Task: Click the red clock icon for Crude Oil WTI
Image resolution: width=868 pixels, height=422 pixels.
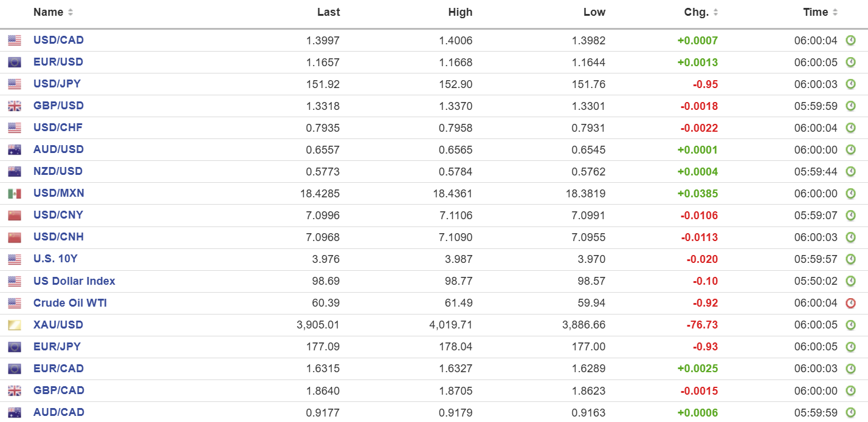Action: [851, 303]
